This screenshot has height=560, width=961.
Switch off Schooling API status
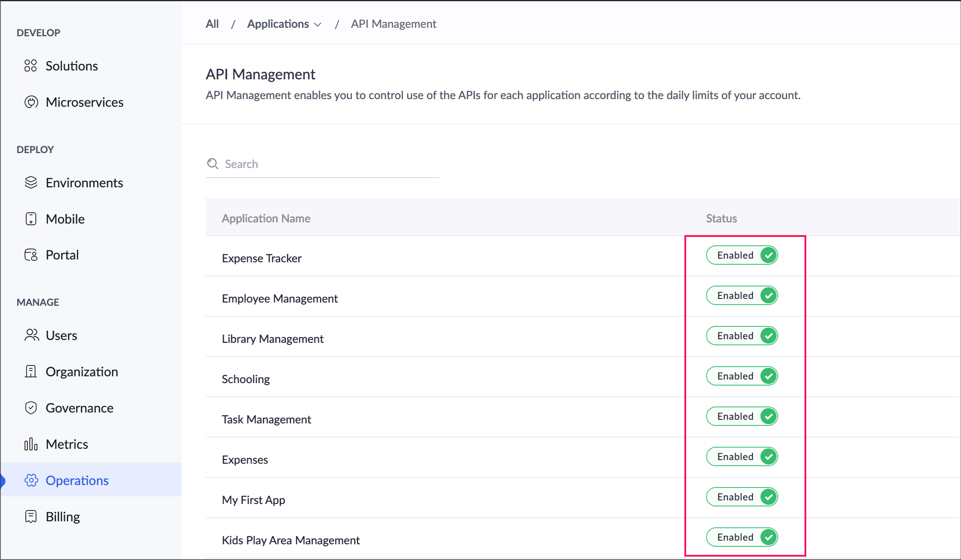click(x=742, y=376)
